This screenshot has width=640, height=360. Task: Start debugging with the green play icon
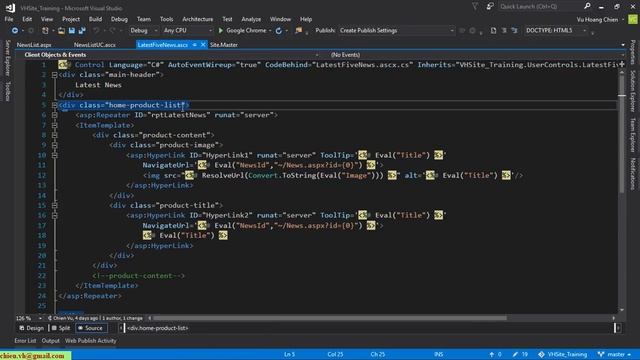[x=221, y=31]
